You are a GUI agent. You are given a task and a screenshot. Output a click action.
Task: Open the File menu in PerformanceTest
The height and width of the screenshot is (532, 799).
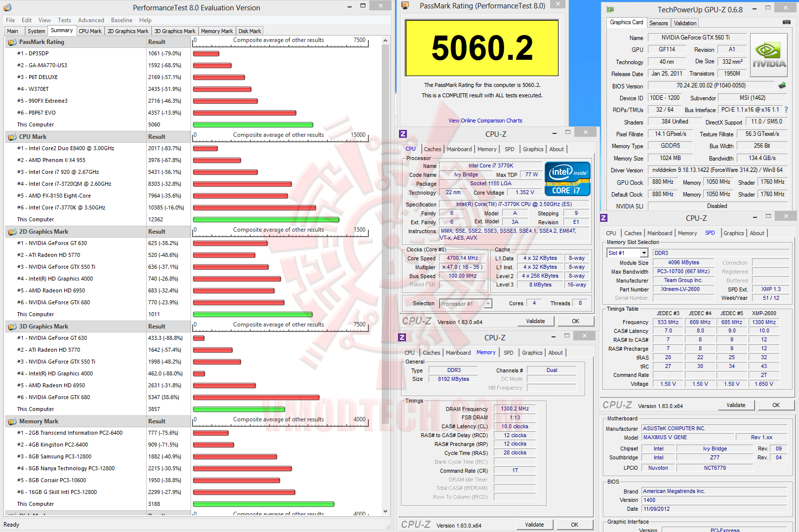tap(10, 20)
